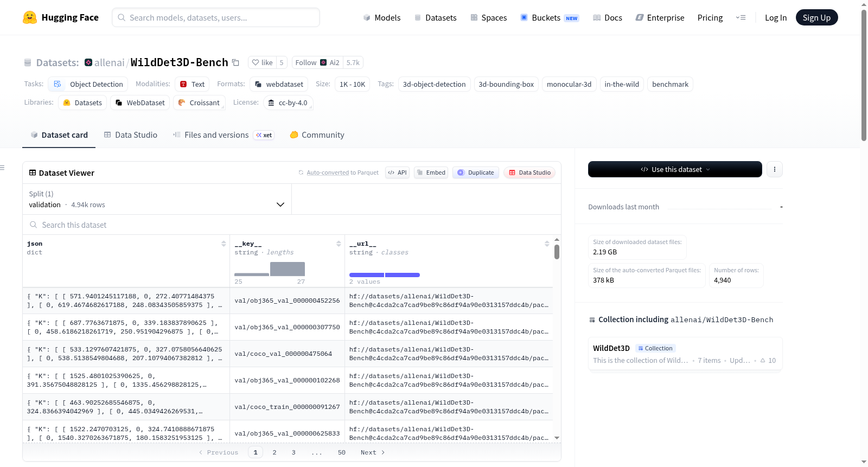
Task: Click the benchmark tag
Action: click(670, 84)
